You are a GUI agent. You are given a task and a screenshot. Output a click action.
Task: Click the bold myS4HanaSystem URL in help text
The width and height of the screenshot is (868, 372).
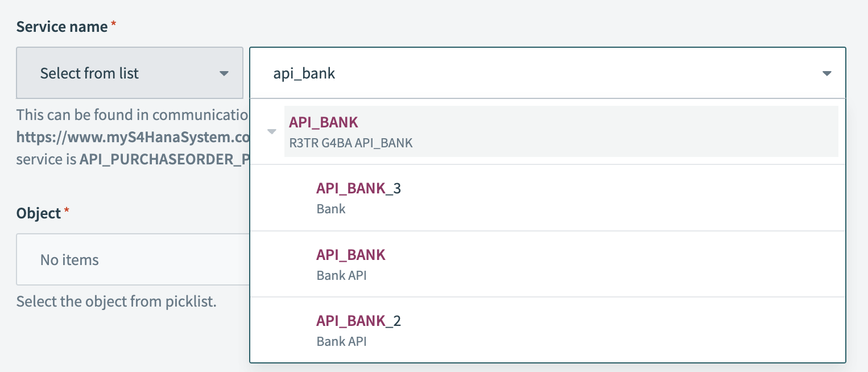coord(133,137)
